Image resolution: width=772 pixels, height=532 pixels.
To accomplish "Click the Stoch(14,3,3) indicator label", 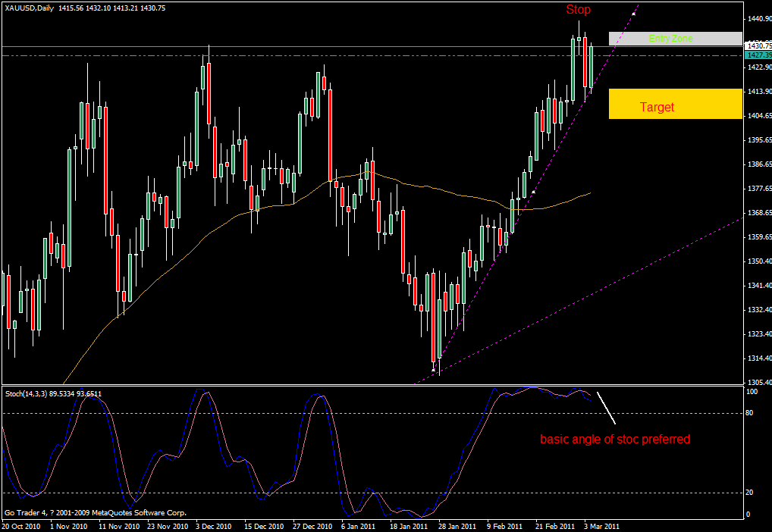I will 27,393.
